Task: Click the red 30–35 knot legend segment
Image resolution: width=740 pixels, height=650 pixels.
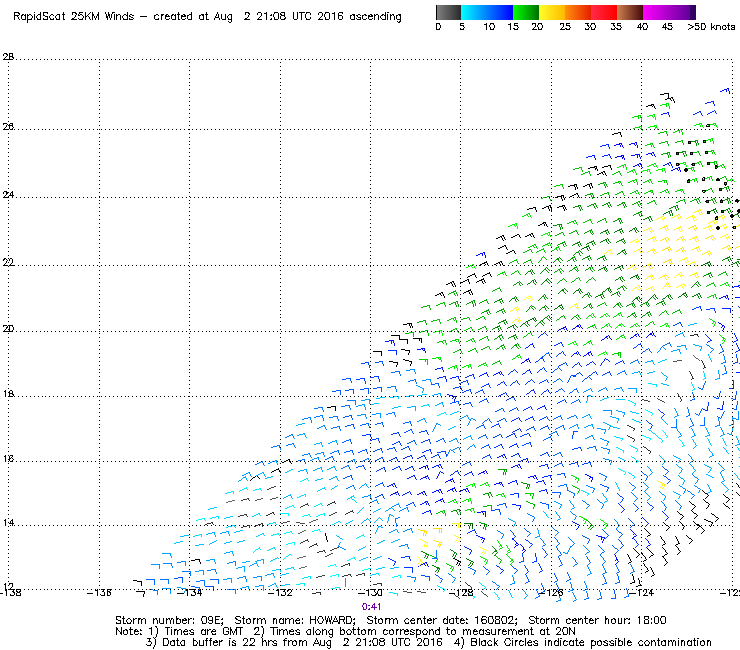Action: pos(604,12)
